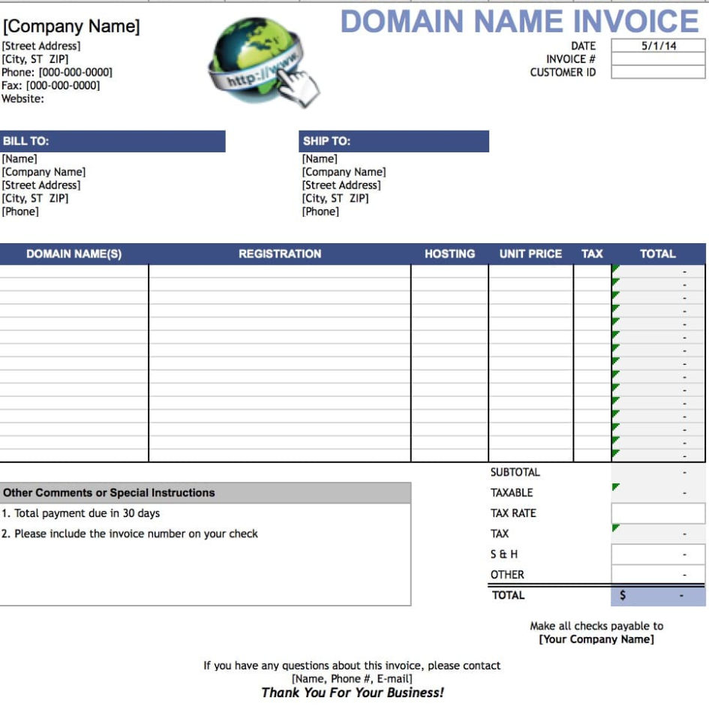Screen dimensions: 709x728
Task: Click the INVOICE # entry field
Action: coord(659,59)
